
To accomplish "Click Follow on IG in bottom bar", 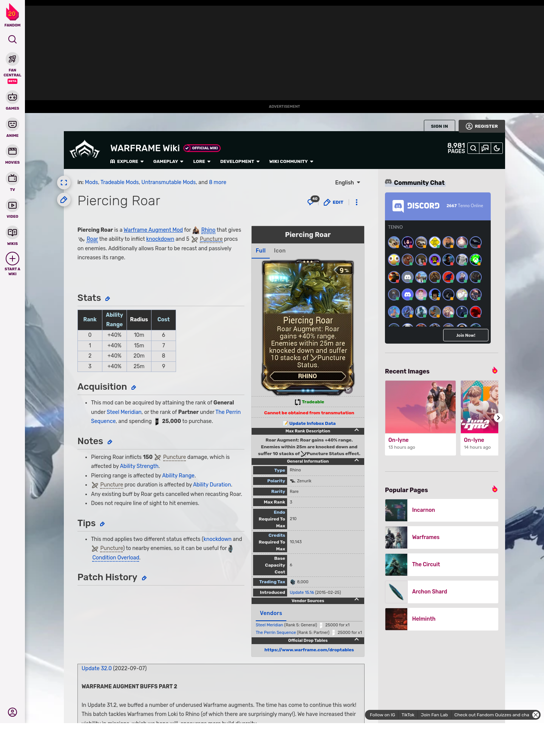I will (x=382, y=715).
